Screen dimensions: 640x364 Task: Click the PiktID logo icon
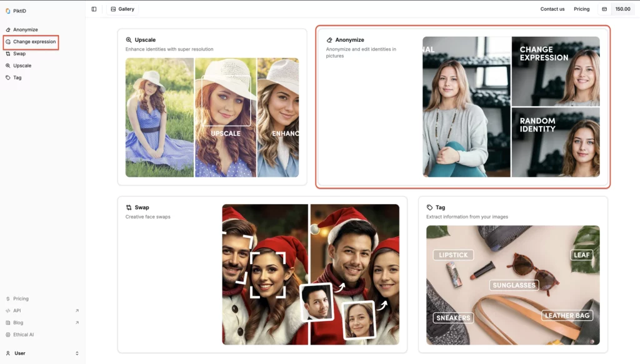point(7,11)
